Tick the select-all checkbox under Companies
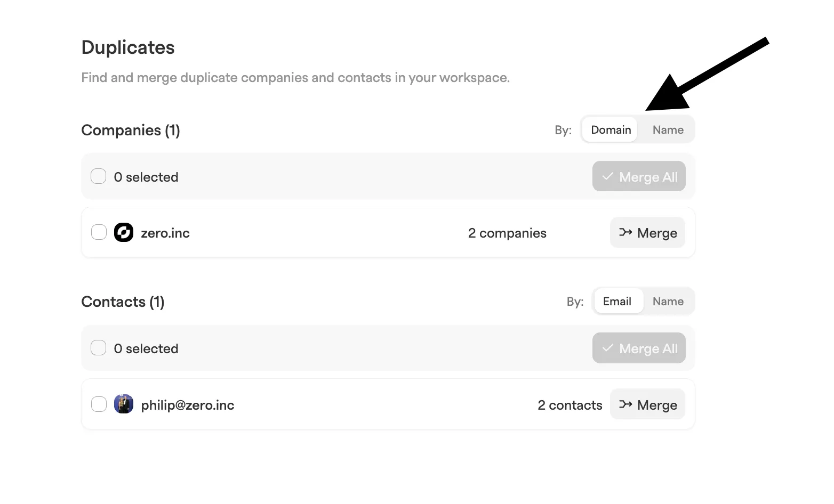 coord(99,176)
